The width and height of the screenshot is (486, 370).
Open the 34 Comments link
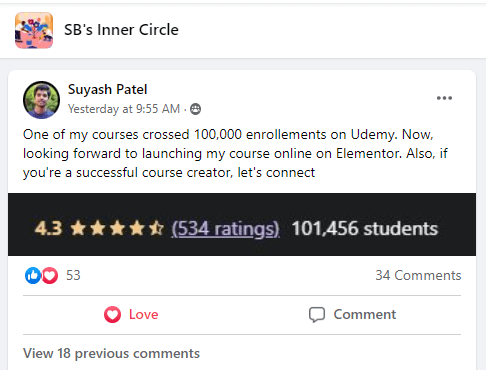pos(418,275)
